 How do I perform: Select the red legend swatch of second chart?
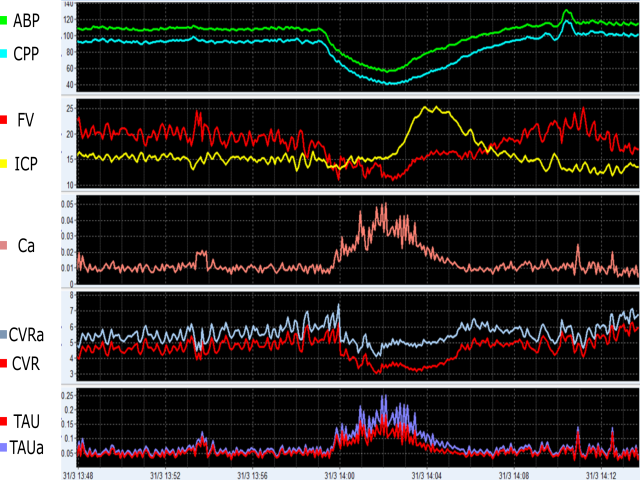[4, 120]
